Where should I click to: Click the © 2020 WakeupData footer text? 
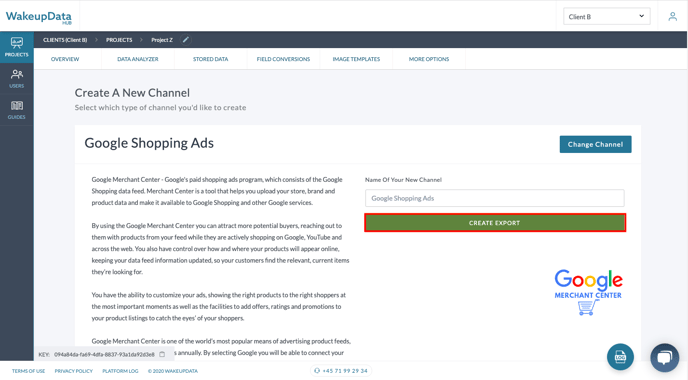[x=173, y=371]
